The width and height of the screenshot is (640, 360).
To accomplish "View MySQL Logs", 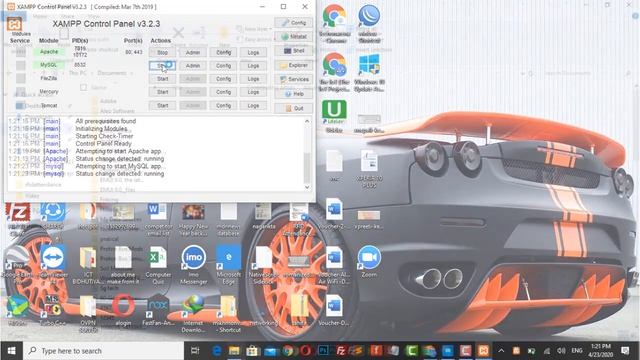I will [253, 65].
